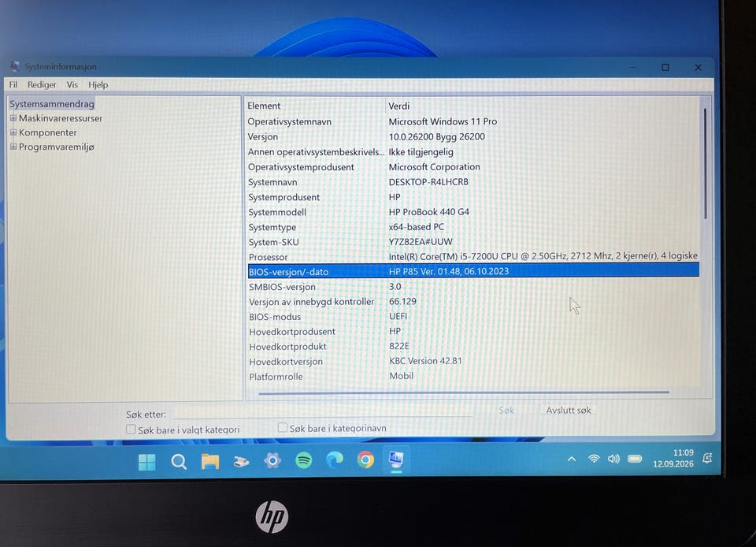Select the Systemnavn row
The image size is (756, 547).
click(x=473, y=182)
